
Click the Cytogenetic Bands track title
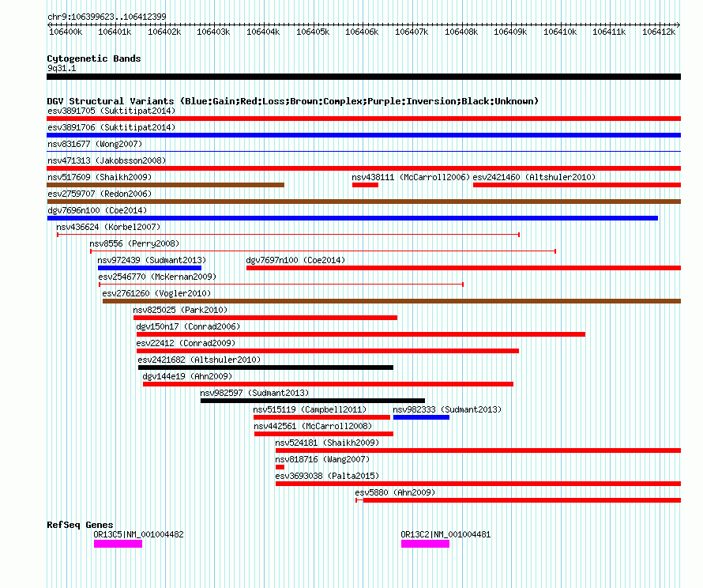(94, 58)
